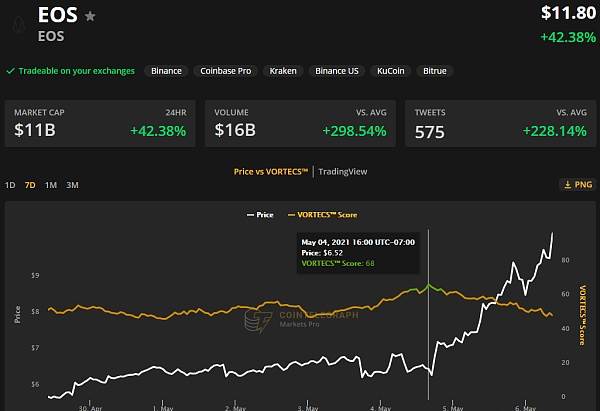Open the KuCoin exchange chip

tap(390, 71)
